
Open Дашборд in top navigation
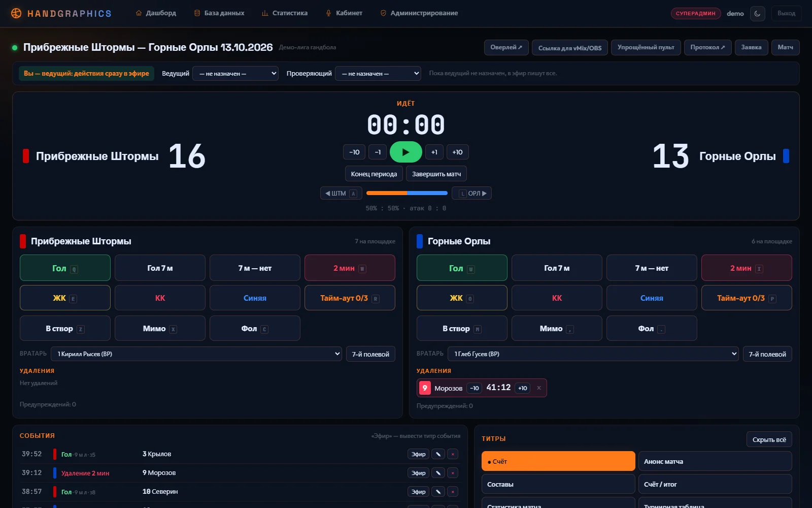pos(156,13)
